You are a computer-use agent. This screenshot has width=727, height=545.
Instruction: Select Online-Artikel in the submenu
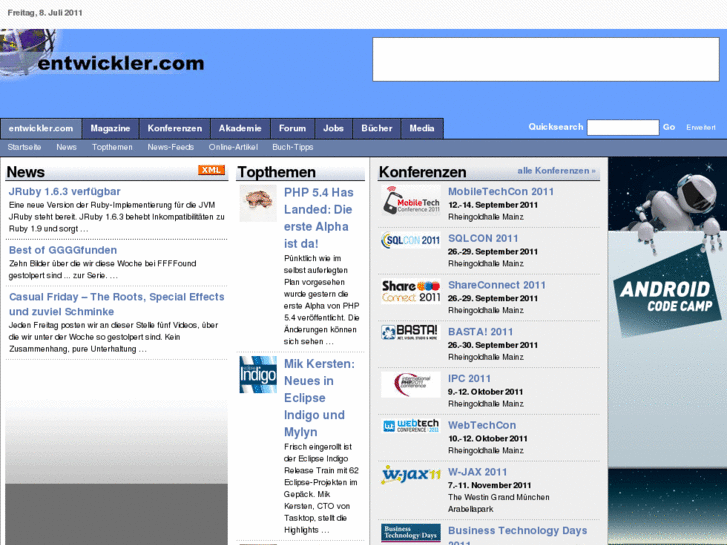(233, 147)
